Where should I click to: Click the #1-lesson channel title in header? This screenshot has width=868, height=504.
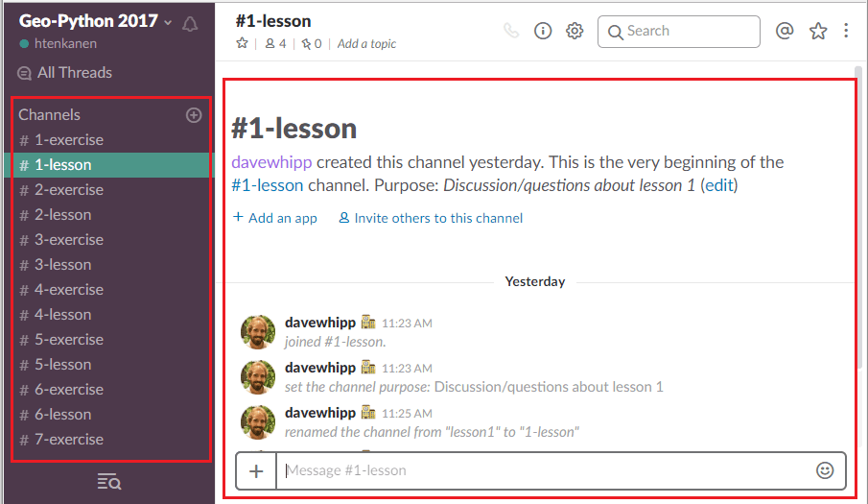273,21
